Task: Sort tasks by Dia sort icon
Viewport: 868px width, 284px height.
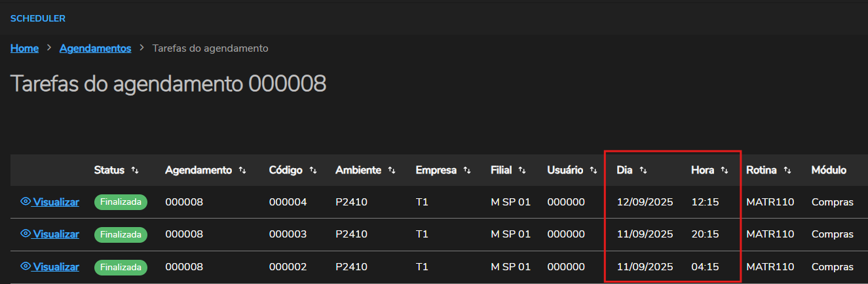Action: [643, 170]
